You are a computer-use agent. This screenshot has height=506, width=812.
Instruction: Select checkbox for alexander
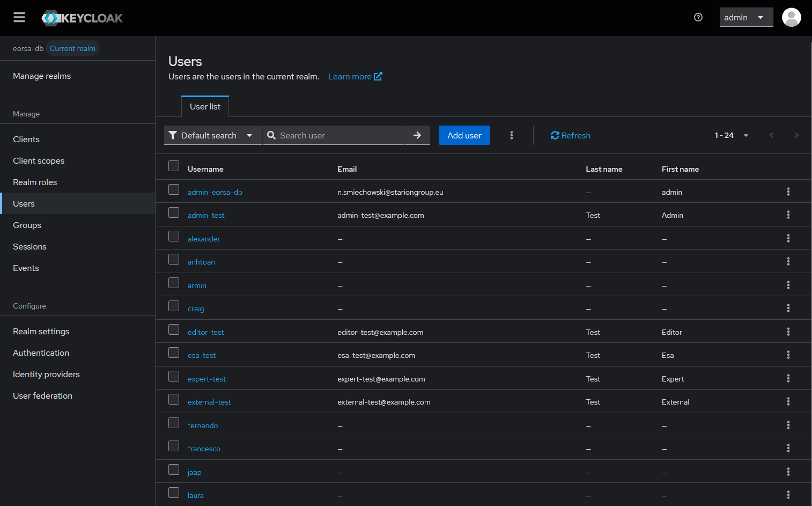coord(174,236)
